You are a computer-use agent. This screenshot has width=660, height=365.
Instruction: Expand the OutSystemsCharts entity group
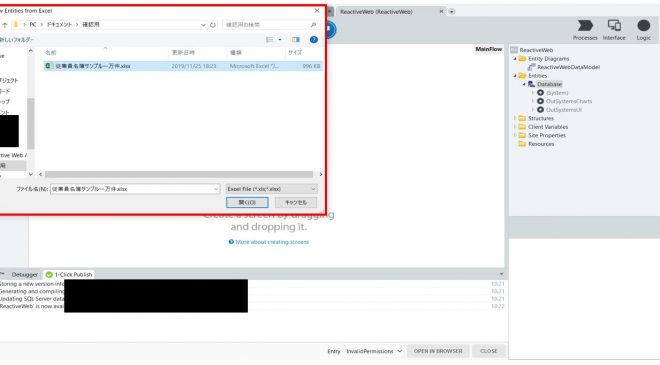(x=533, y=101)
